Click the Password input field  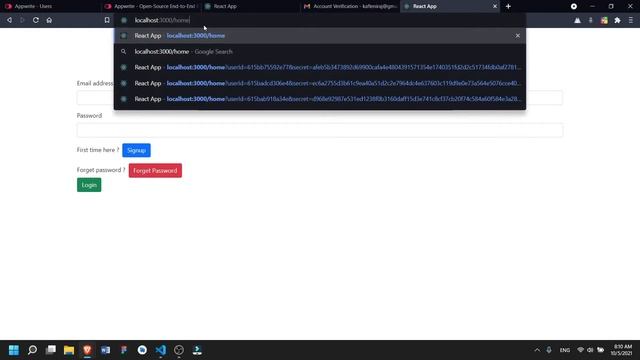click(x=320, y=130)
